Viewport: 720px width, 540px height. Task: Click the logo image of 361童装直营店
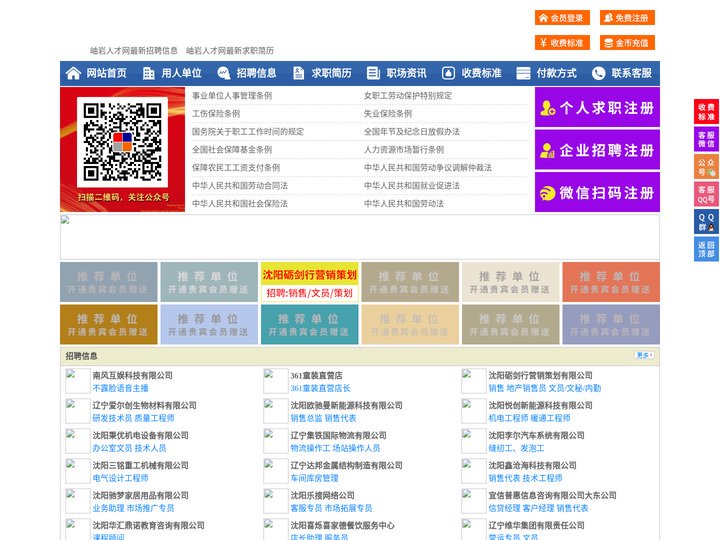[276, 381]
